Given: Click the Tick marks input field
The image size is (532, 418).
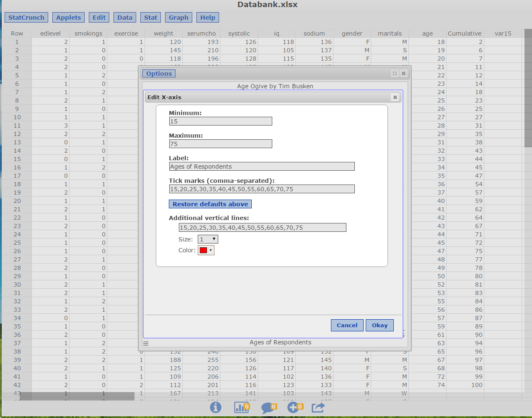Looking at the screenshot, I should pyautogui.click(x=262, y=189).
